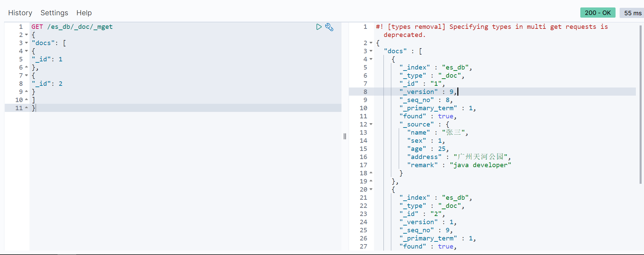This screenshot has width=644, height=255.
Task: Toggle the fold marker at request line 11
Action: pos(26,108)
